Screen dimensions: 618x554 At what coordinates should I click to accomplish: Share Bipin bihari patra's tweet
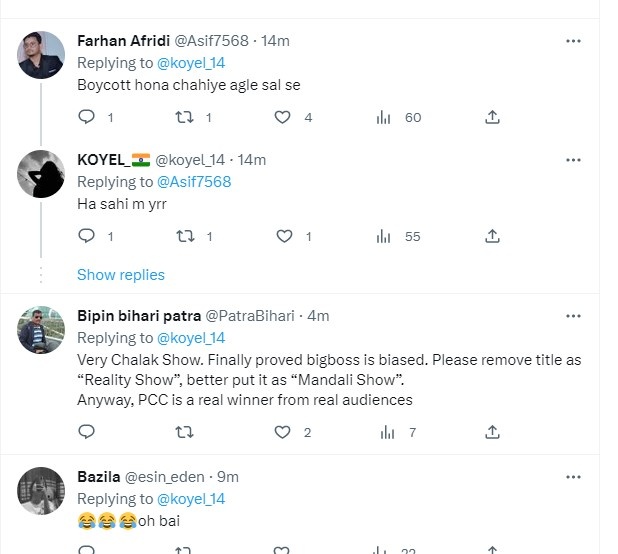coord(492,432)
